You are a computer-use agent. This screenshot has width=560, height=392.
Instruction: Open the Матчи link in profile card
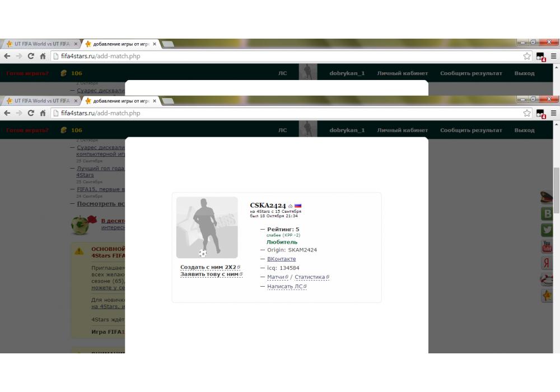(x=276, y=277)
